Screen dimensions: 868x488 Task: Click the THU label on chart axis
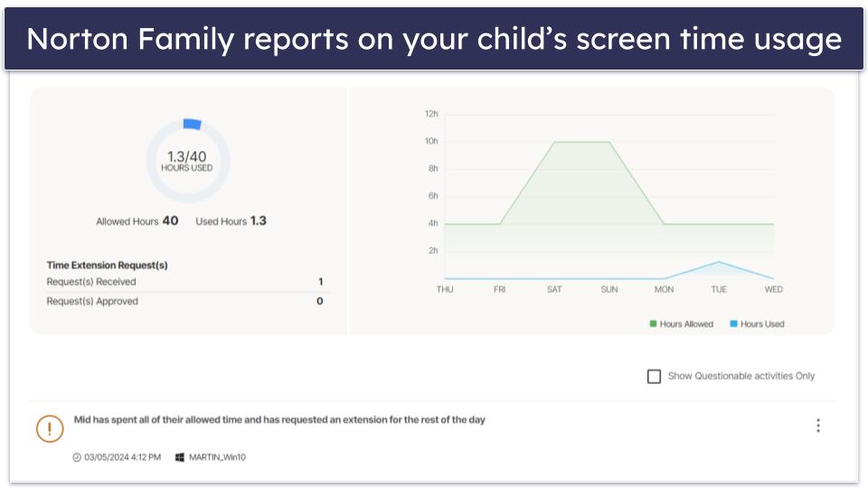coord(445,289)
